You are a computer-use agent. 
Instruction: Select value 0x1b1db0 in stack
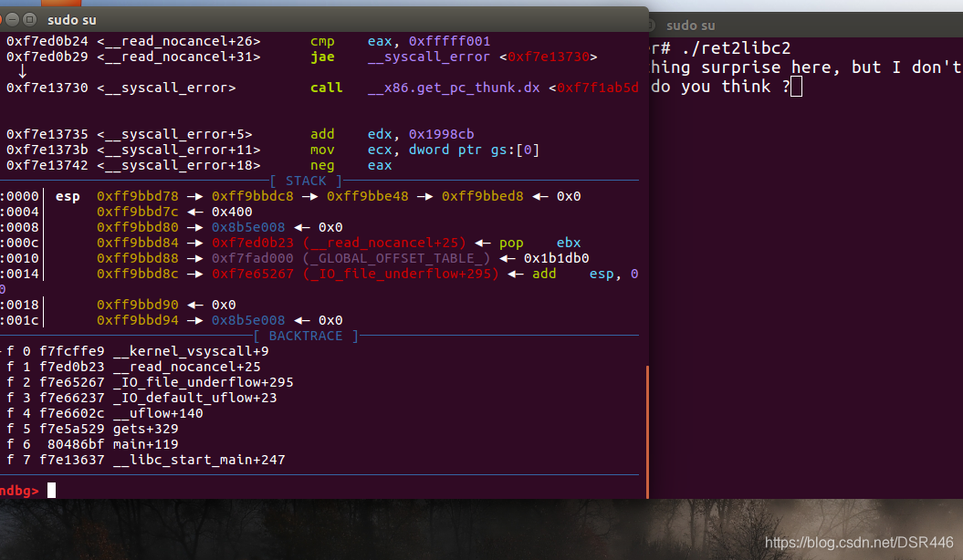point(557,258)
